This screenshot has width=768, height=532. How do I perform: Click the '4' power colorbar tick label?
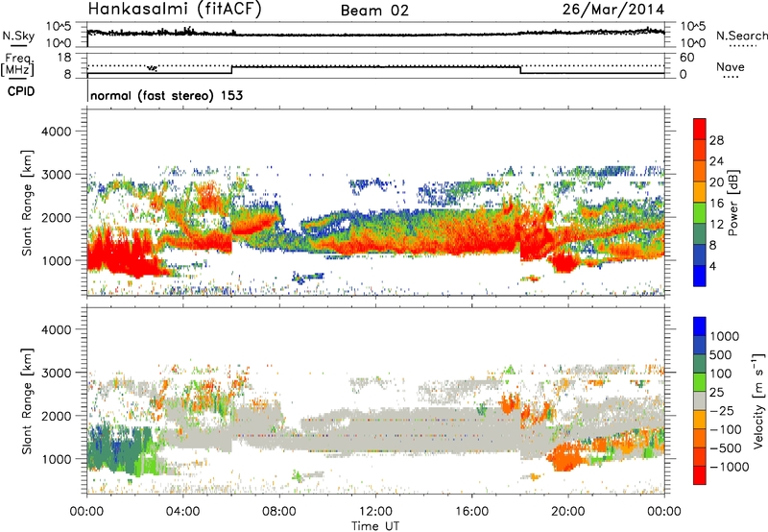coord(712,266)
